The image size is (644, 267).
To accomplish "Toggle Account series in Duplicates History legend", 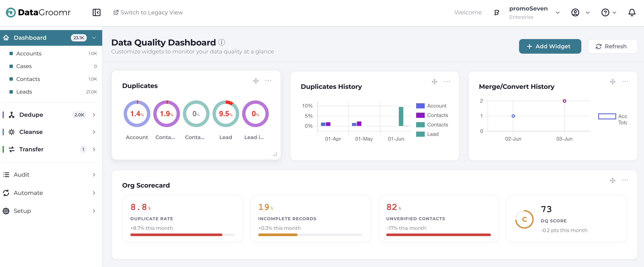I will pos(431,106).
